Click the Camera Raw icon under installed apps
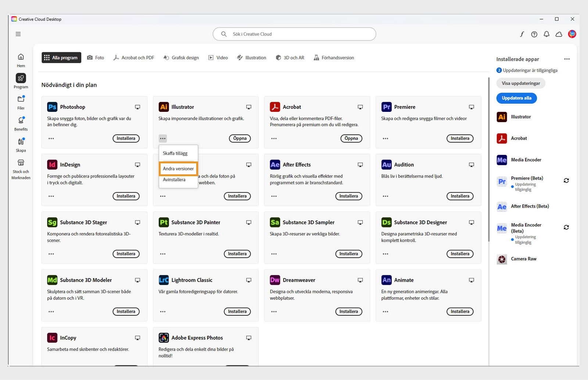The image size is (588, 380). coord(501,259)
